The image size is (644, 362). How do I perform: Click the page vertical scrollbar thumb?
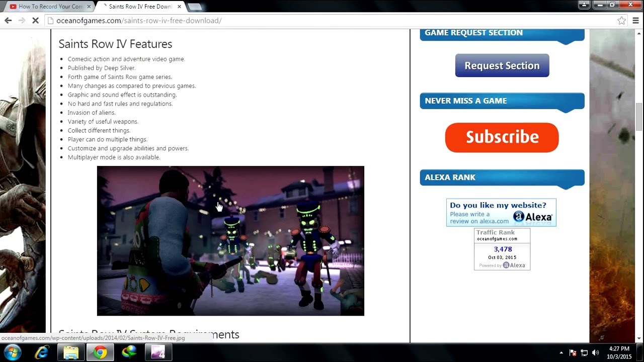(x=639, y=117)
